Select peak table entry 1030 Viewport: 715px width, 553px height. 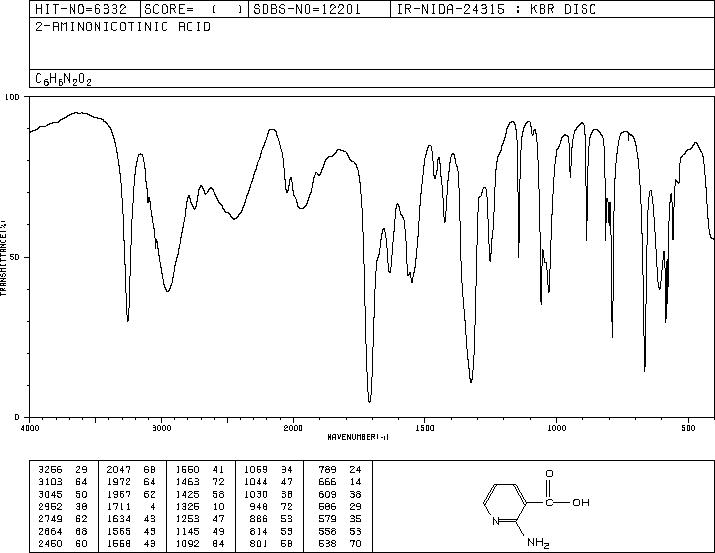(256, 495)
